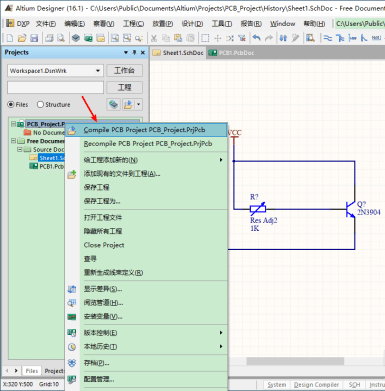Click the project name input field

(55, 87)
